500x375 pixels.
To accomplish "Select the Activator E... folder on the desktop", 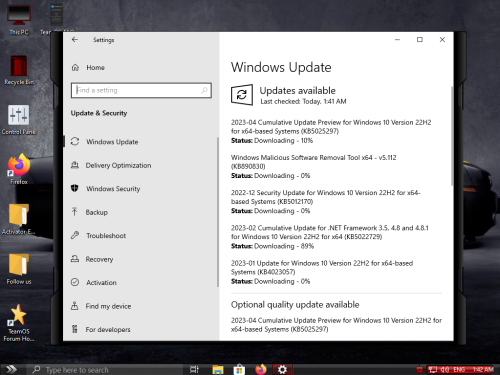I will (19, 219).
